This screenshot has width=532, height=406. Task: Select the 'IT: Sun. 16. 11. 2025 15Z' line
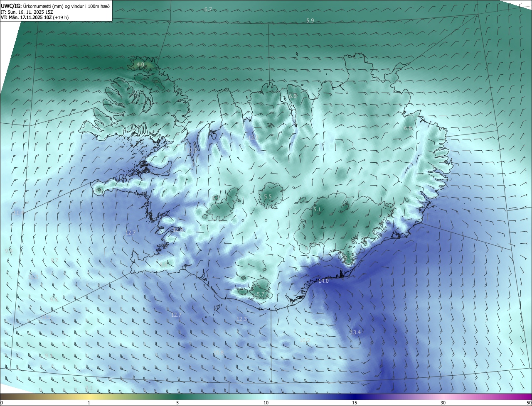coord(28,12)
